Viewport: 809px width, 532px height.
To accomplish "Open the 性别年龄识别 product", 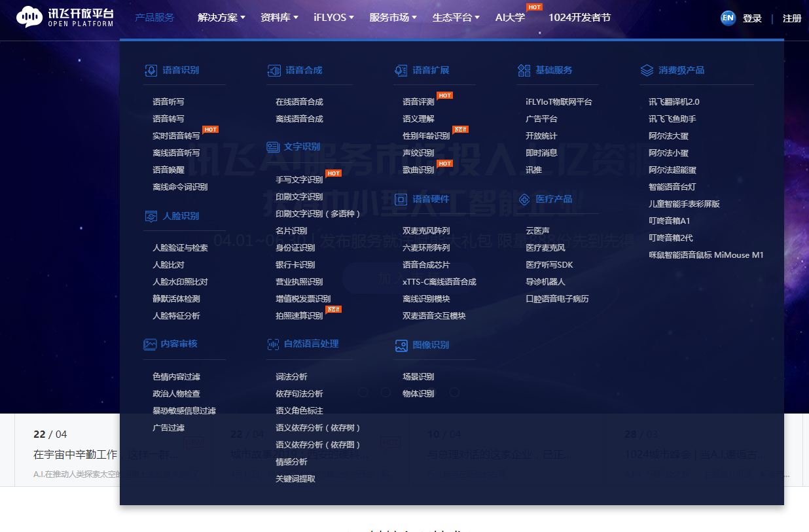I will pyautogui.click(x=426, y=136).
